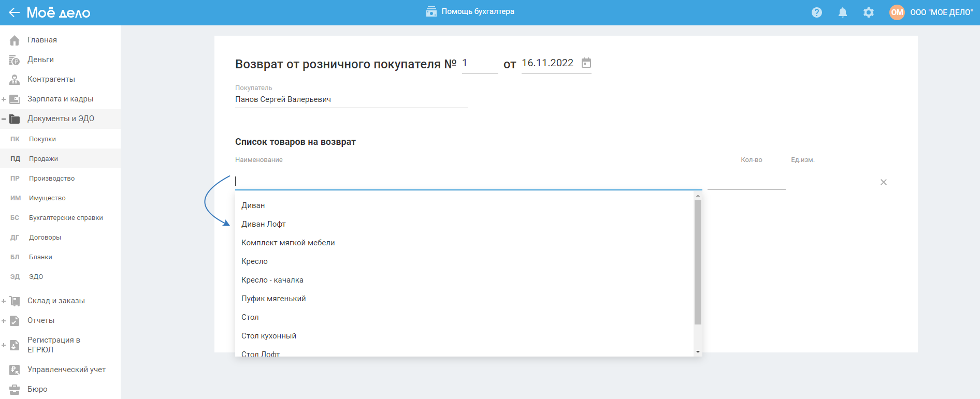Expand Склад и заказы with the plus
Viewport: 980px width, 399px height.
point(4,301)
